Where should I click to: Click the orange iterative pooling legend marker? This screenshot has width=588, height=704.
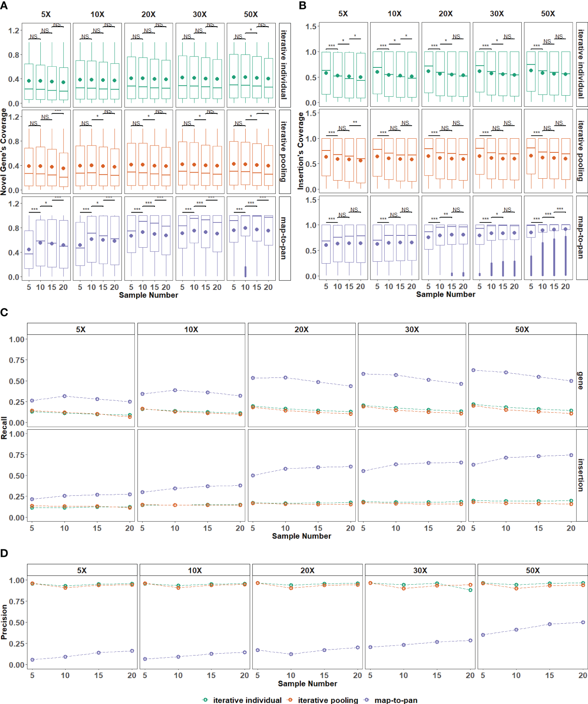point(290,700)
